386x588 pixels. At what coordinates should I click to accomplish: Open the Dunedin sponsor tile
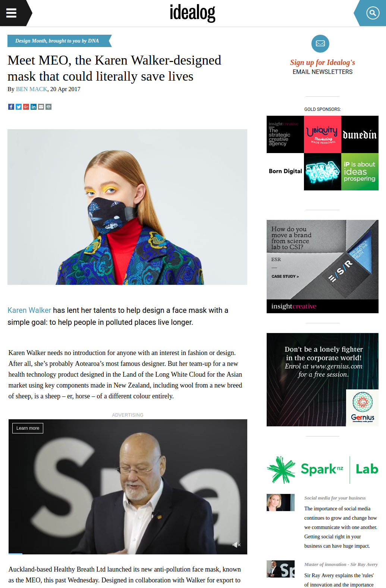(360, 134)
